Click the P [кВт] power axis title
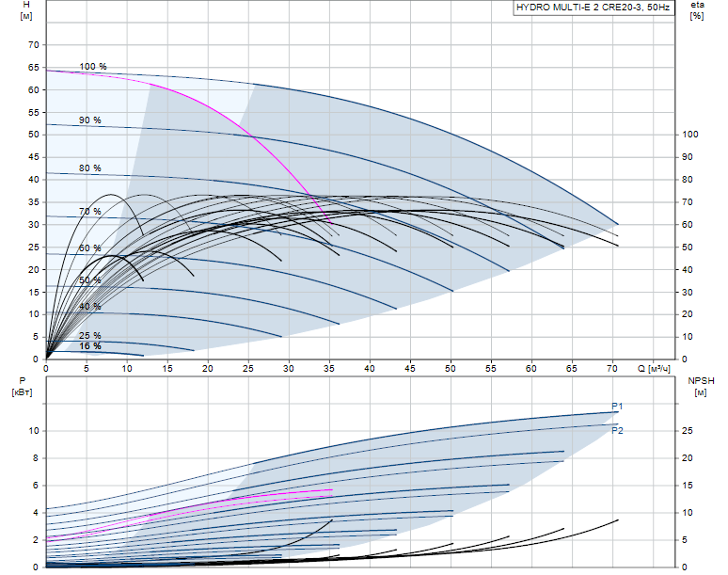The height and width of the screenshot is (575, 728). tap(22, 387)
